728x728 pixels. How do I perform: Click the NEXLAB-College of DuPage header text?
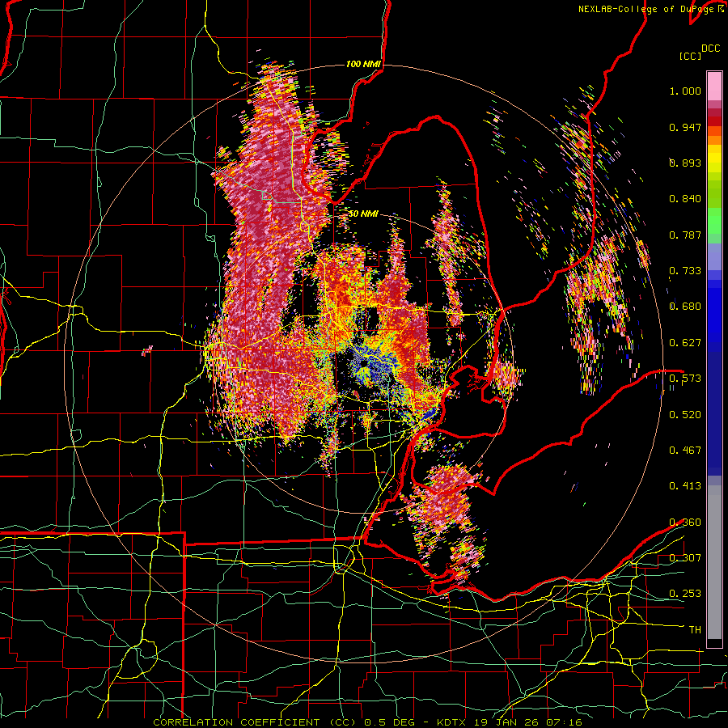click(652, 9)
